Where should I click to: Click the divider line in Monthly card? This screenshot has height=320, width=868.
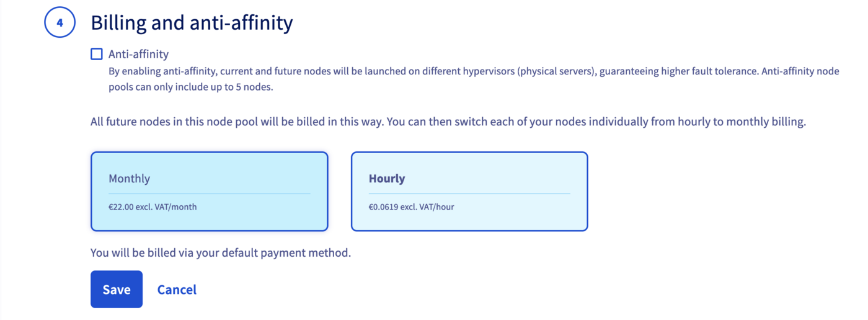[x=209, y=193]
